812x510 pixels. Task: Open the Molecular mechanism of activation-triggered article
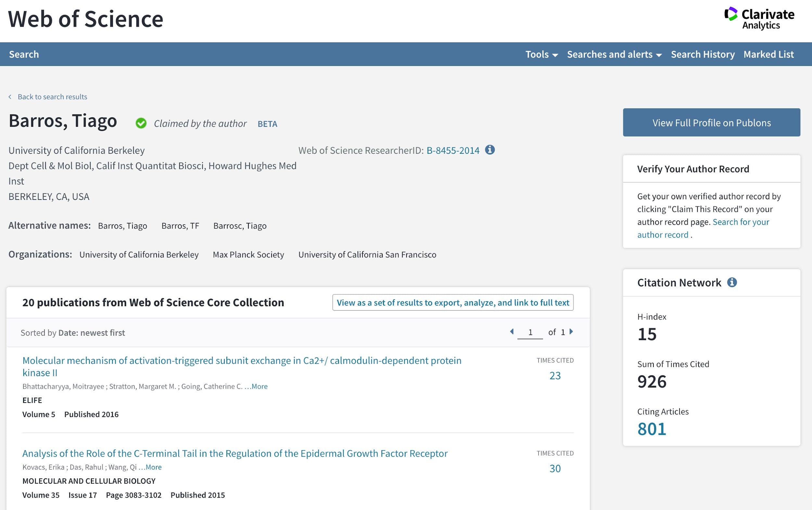coord(242,367)
